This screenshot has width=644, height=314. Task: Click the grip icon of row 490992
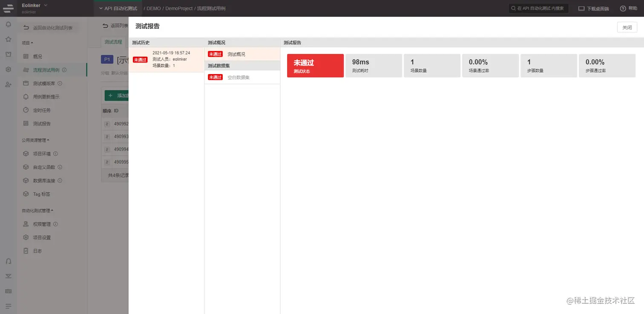[x=107, y=124]
